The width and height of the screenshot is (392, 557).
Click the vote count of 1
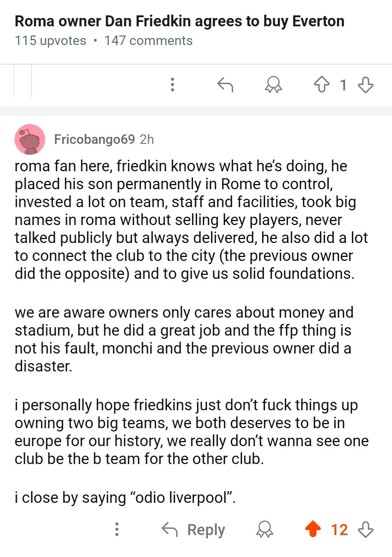click(x=343, y=85)
